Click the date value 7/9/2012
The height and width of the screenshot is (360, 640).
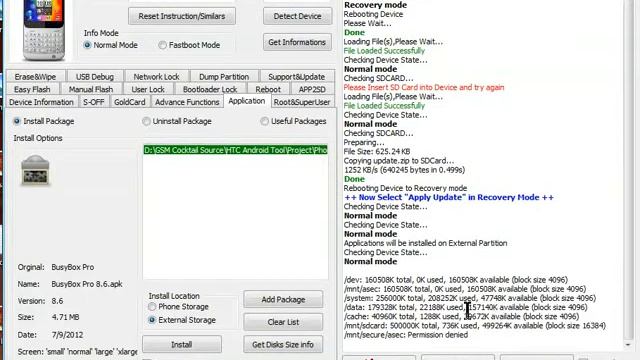(x=67, y=335)
